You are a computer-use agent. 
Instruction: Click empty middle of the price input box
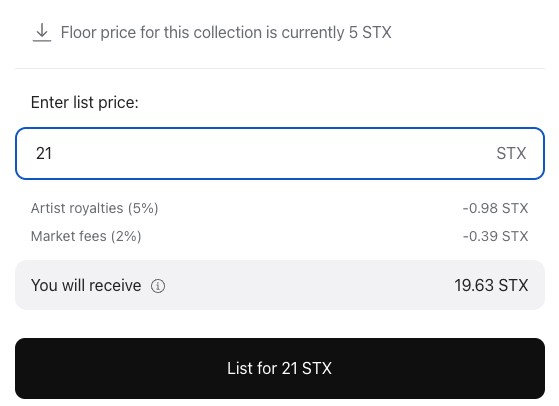[x=275, y=153]
